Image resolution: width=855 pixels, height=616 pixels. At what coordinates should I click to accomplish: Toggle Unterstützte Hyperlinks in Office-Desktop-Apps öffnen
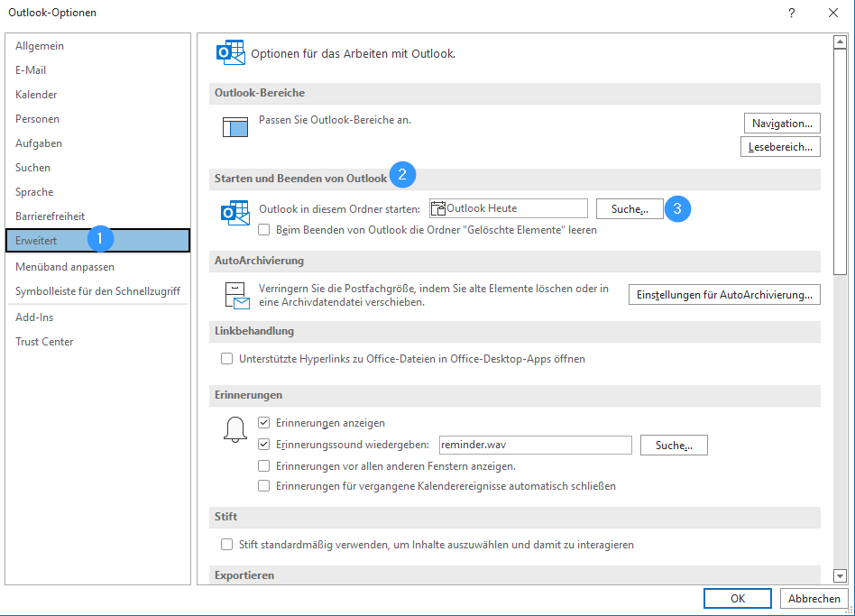tap(227, 359)
